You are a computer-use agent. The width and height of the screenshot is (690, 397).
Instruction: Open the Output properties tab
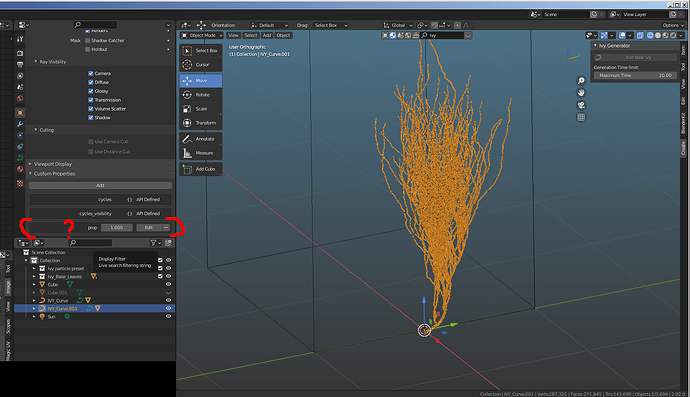click(20, 64)
